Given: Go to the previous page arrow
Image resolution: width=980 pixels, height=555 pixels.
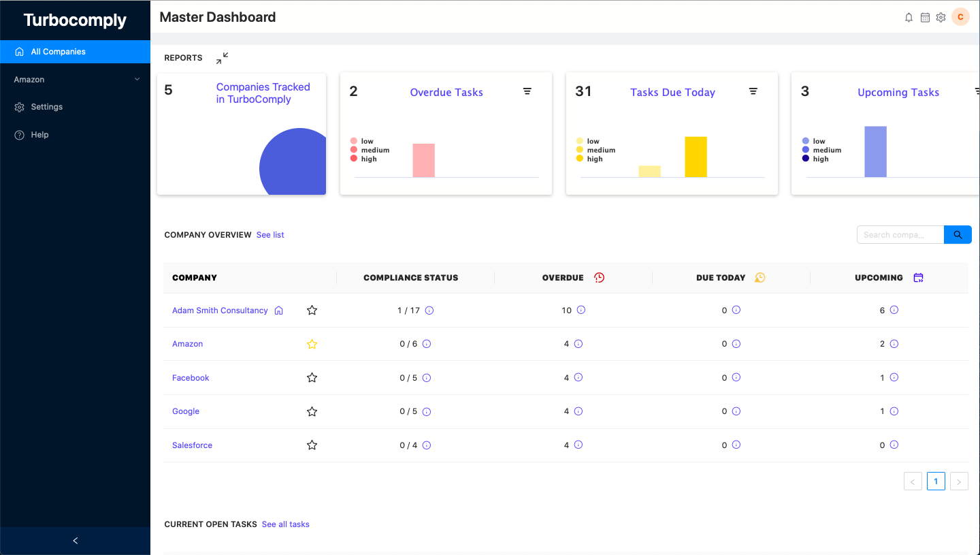Looking at the screenshot, I should [913, 481].
